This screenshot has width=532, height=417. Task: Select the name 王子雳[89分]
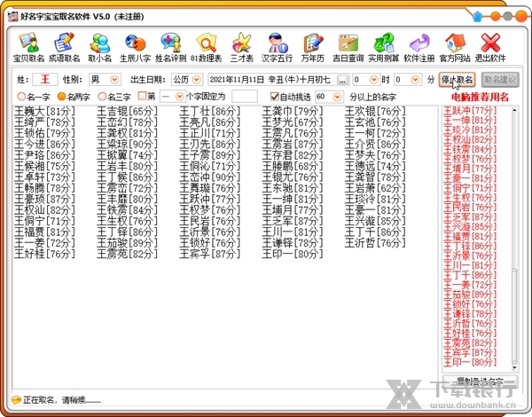pos(209,155)
